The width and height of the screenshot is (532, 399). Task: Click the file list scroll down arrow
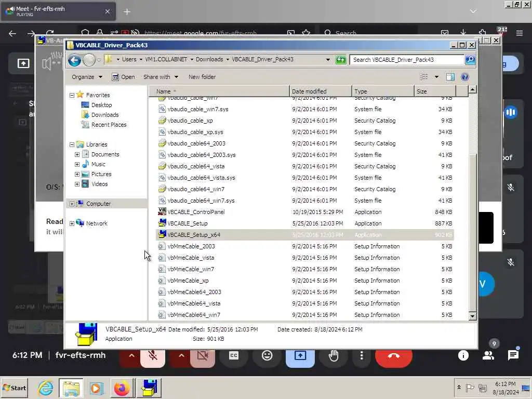point(472,316)
